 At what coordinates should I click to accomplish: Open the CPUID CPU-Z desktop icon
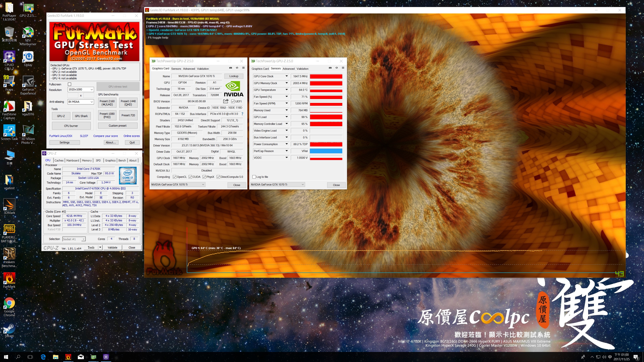click(9, 61)
